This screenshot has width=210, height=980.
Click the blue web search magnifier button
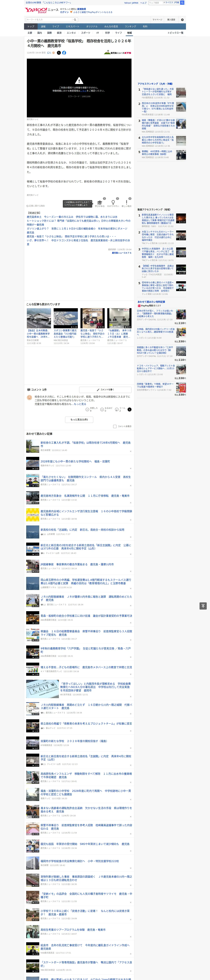pyautogui.click(x=182, y=3)
